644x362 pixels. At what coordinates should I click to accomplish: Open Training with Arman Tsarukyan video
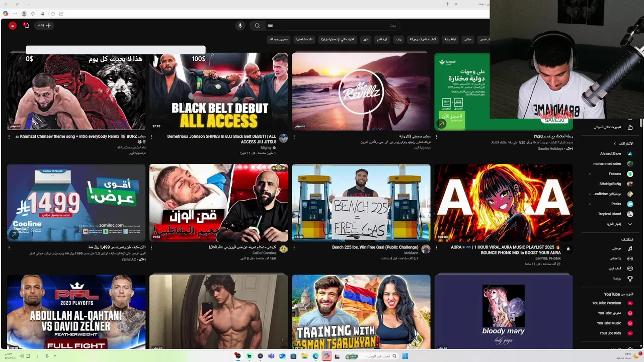coord(361,312)
